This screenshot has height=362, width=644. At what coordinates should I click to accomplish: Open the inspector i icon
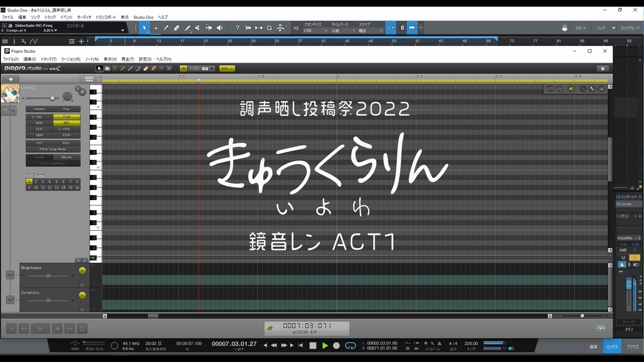(14, 41)
